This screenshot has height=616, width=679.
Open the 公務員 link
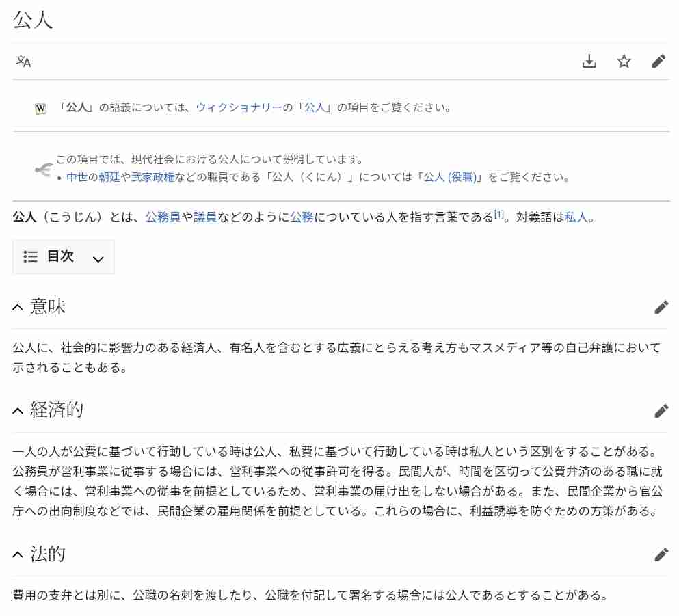(163, 217)
